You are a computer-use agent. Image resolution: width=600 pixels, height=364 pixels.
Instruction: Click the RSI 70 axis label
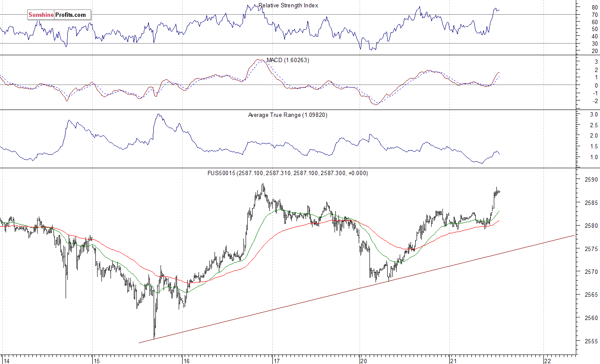(x=594, y=14)
